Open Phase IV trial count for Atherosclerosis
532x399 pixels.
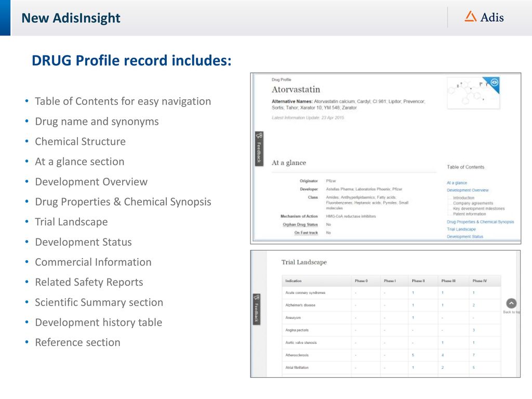[474, 355]
